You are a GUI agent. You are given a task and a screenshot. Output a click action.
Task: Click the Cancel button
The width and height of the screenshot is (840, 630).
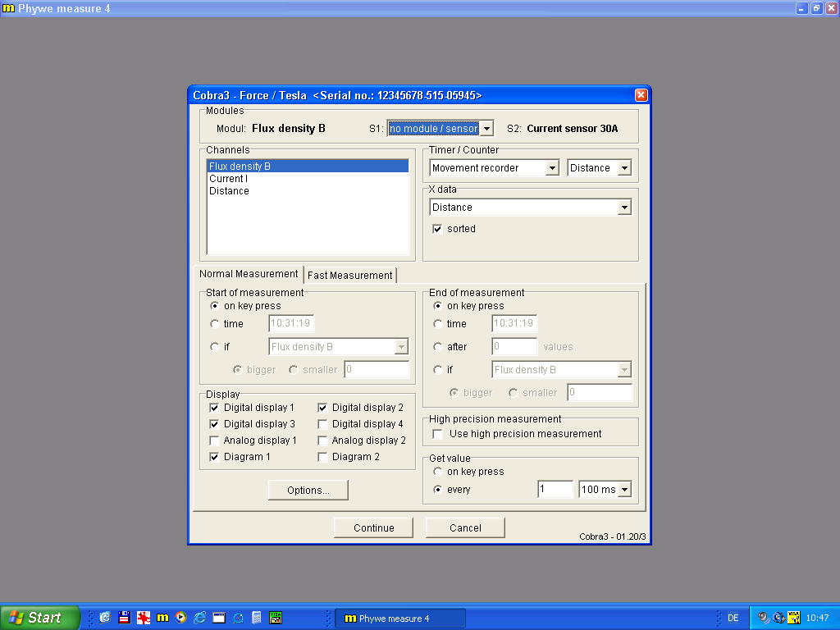(x=465, y=527)
